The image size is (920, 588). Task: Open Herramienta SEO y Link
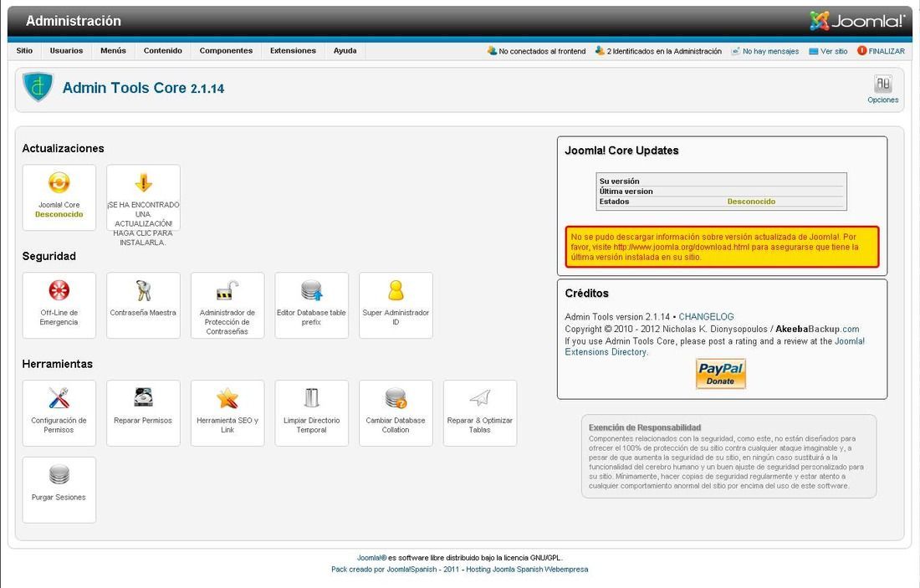tap(227, 413)
